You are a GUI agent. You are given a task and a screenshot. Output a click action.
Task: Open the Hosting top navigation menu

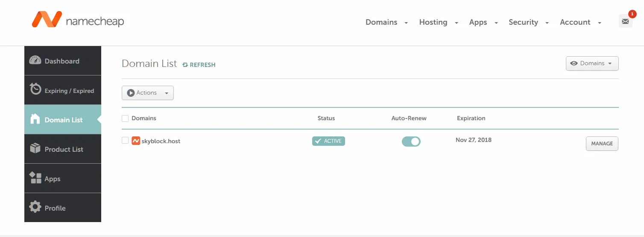click(x=433, y=22)
